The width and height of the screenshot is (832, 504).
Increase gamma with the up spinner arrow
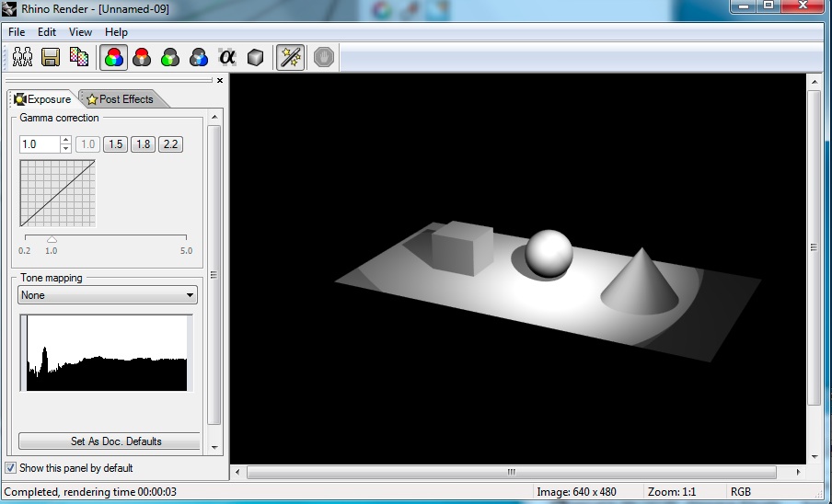(65, 140)
